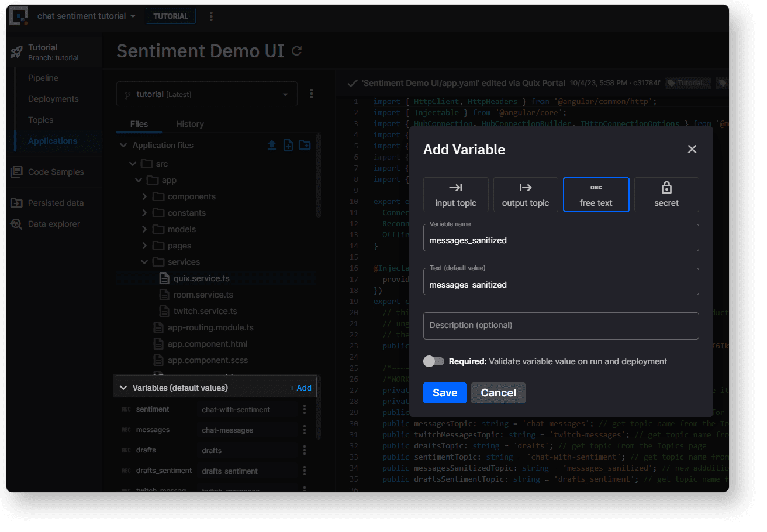
Task: Click the new folder icon
Action: 305,145
